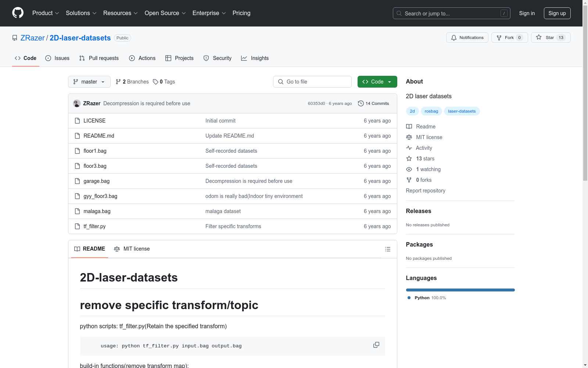Click the book icon next to Readme
This screenshot has height=368, width=588.
pyautogui.click(x=409, y=127)
